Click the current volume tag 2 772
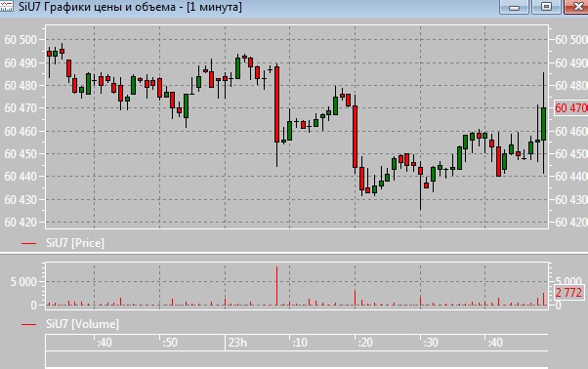Screen dimensions: 588x369 568,293
